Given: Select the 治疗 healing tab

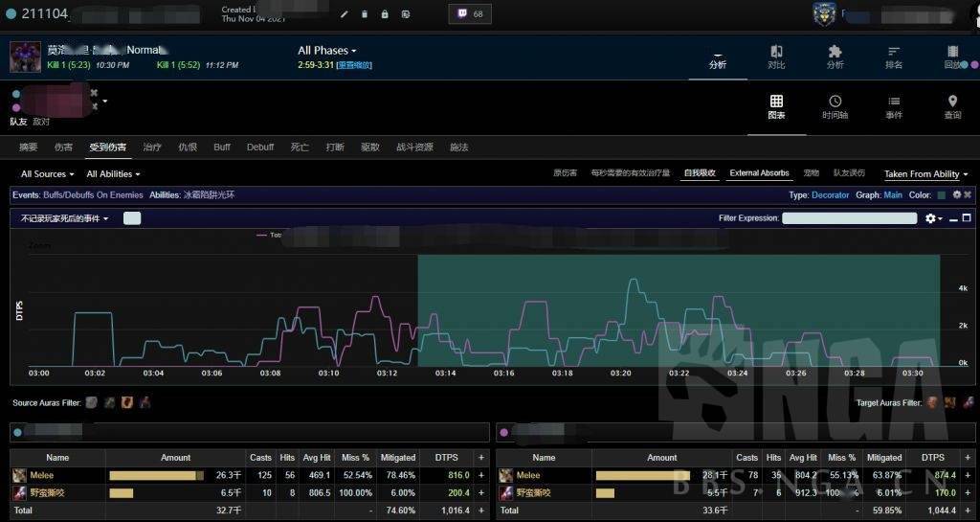Looking at the screenshot, I should 152,148.
